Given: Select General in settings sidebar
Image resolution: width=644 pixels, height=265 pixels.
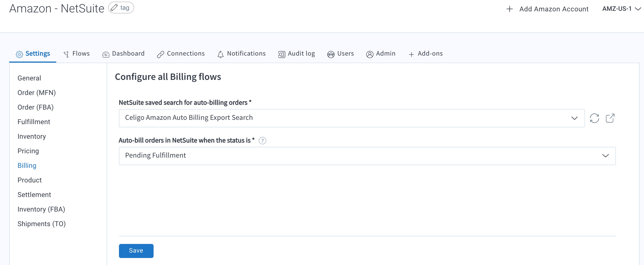Looking at the screenshot, I should coord(29,78).
